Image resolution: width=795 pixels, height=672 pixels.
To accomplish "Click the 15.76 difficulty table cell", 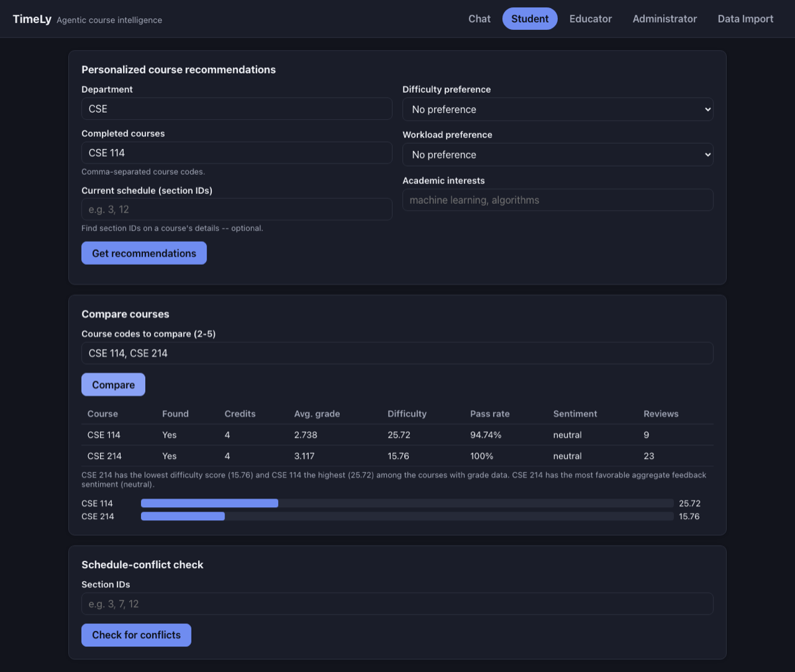I will [x=398, y=456].
